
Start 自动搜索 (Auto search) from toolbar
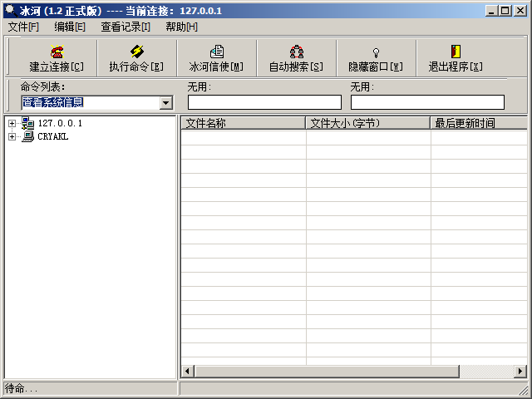click(296, 52)
